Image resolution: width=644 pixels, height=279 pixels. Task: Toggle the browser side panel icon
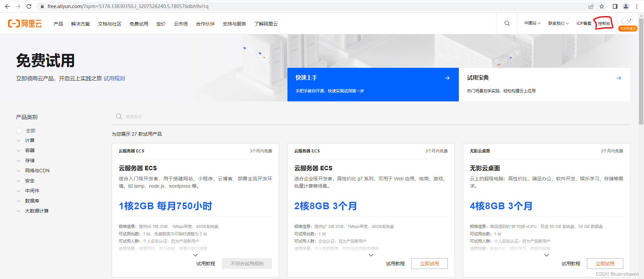click(x=615, y=6)
